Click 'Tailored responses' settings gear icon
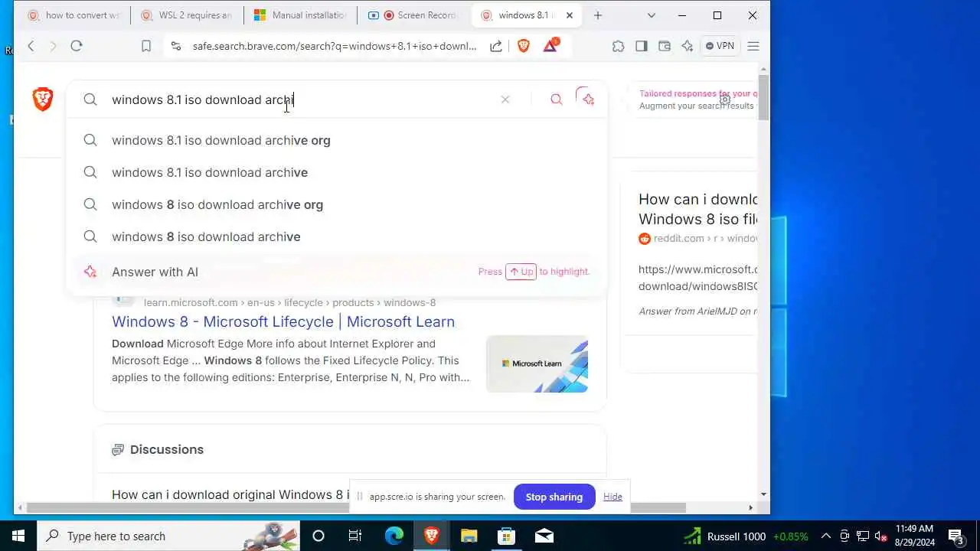This screenshot has height=551, width=980. (724, 99)
